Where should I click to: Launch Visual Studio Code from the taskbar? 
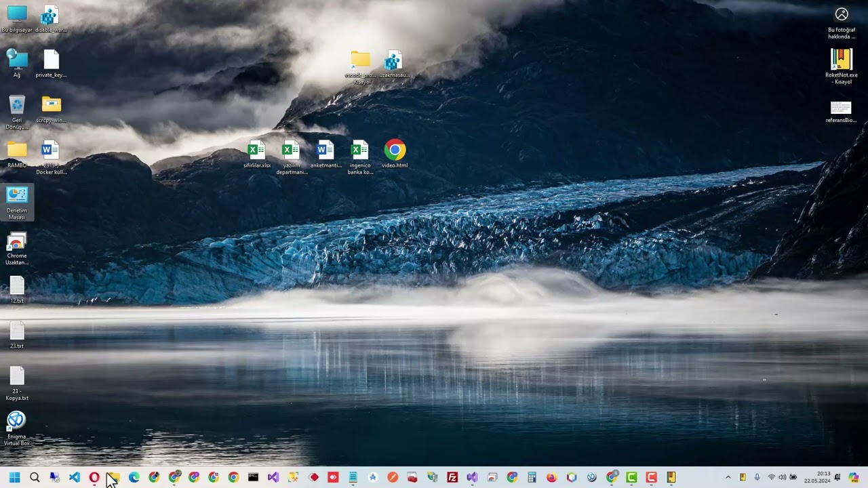tap(74, 477)
